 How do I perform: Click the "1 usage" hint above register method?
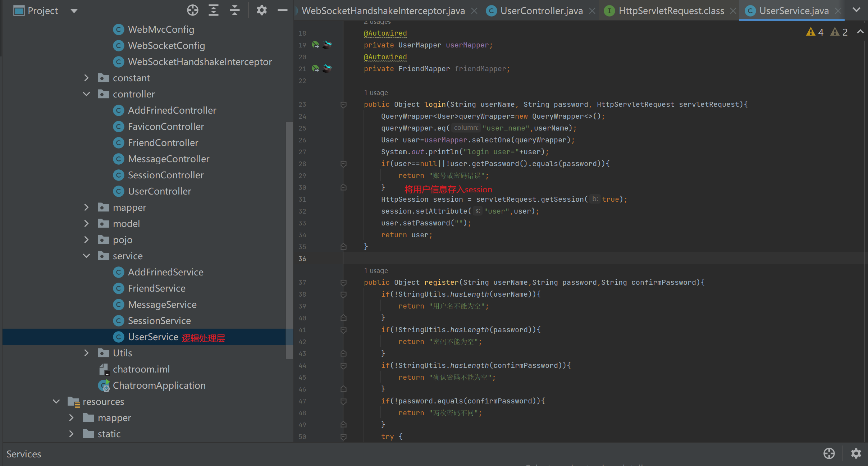coord(376,270)
